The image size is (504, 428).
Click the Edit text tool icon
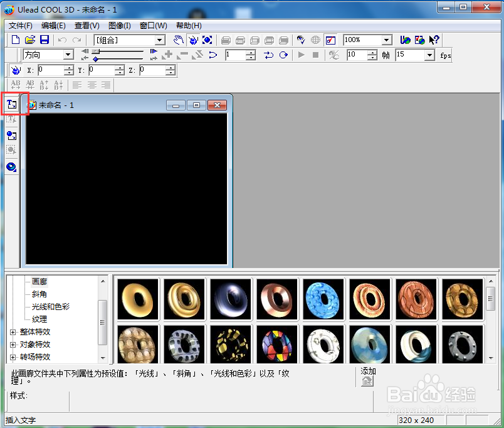11,119
